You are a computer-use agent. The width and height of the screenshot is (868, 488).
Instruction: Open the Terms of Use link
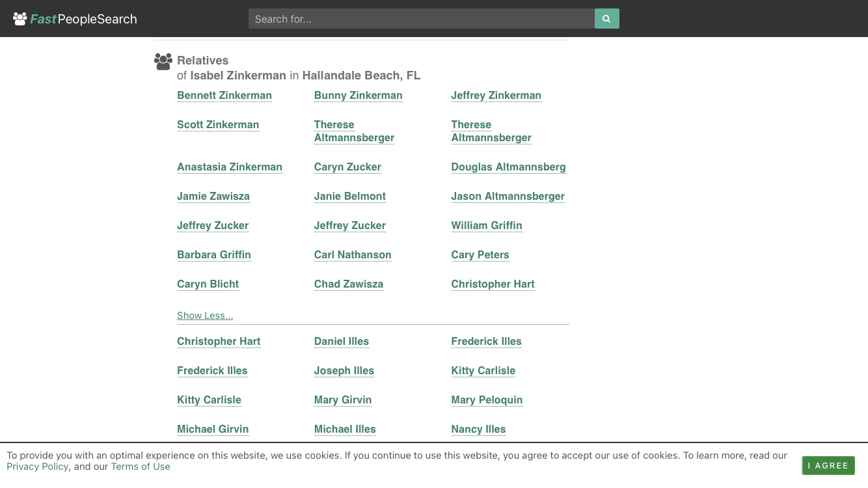141,467
